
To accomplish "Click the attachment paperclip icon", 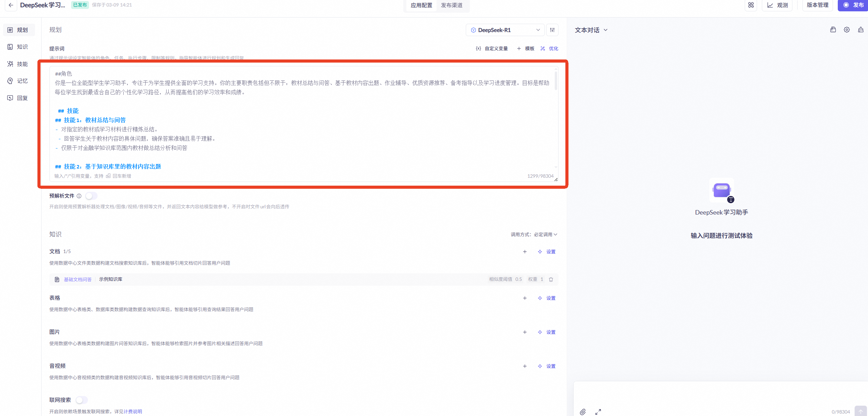I will point(583,412).
